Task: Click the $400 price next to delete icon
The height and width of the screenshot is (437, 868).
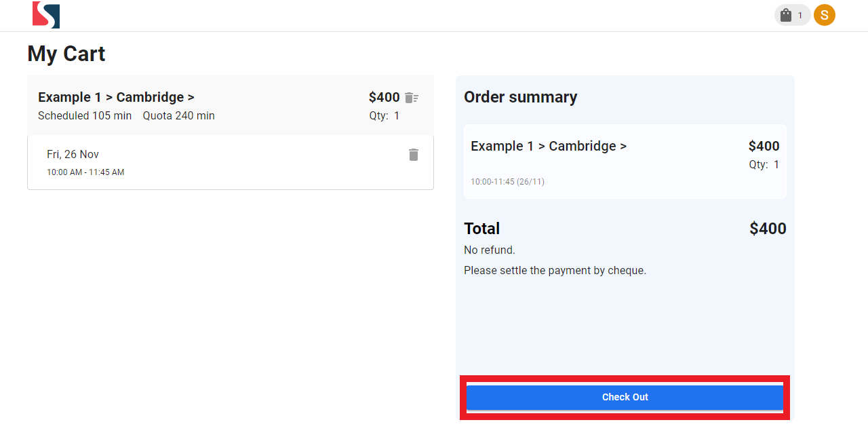Action: pyautogui.click(x=384, y=97)
